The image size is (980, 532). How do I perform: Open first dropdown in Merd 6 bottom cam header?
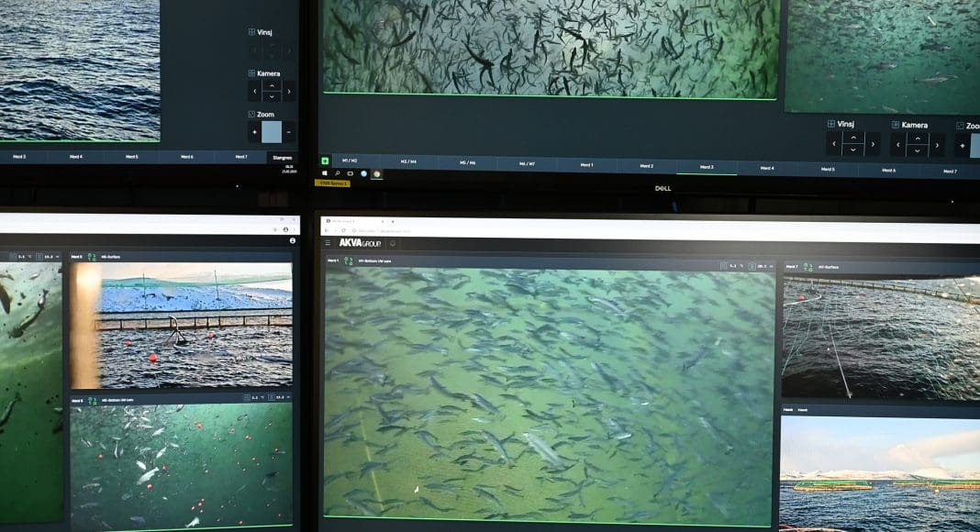pos(253,397)
